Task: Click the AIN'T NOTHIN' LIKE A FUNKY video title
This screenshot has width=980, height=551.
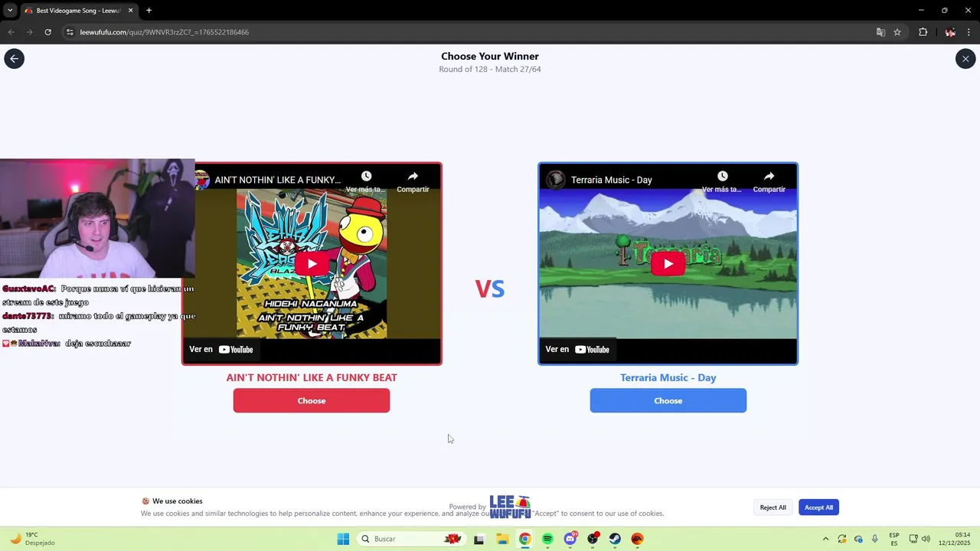Action: coord(278,180)
